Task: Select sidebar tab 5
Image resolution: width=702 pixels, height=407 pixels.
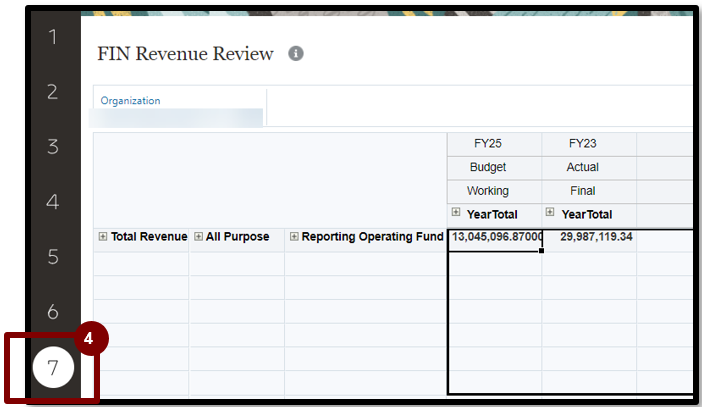Action: [x=53, y=257]
